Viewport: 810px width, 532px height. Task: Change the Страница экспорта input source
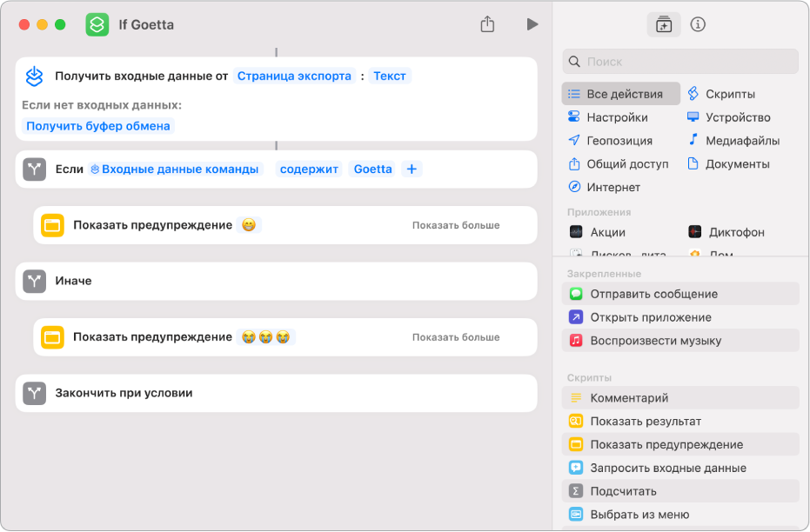(x=295, y=76)
